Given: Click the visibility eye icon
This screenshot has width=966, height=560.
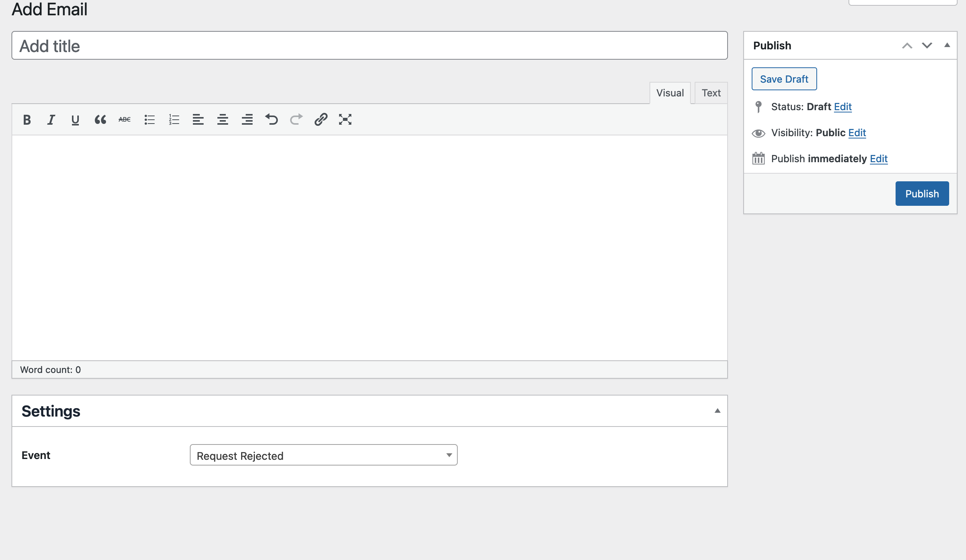Looking at the screenshot, I should tap(758, 133).
